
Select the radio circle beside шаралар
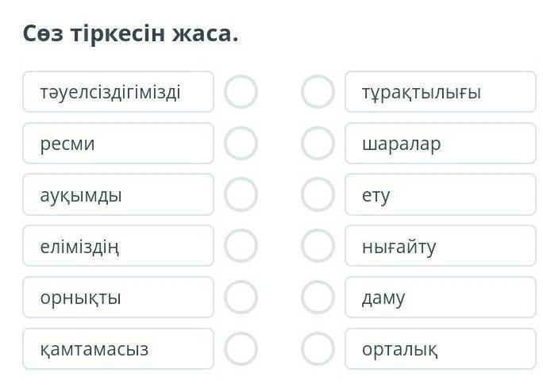[x=318, y=144]
